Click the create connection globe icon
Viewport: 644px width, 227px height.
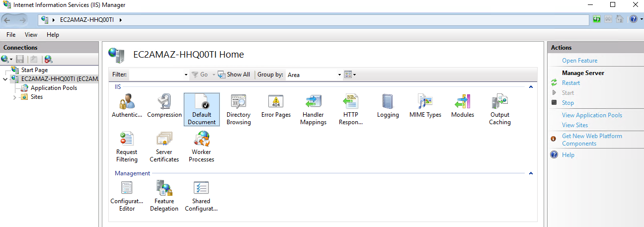5,59
